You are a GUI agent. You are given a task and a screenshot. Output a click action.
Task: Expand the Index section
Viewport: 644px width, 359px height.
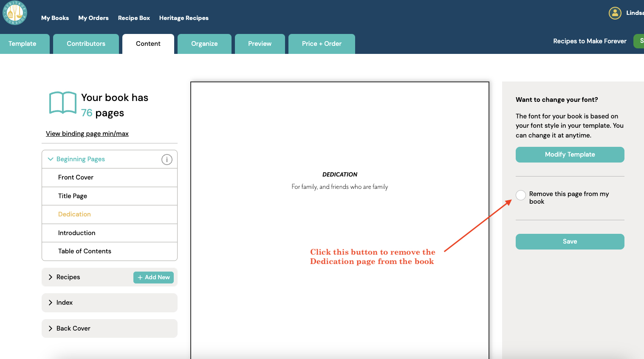point(51,303)
